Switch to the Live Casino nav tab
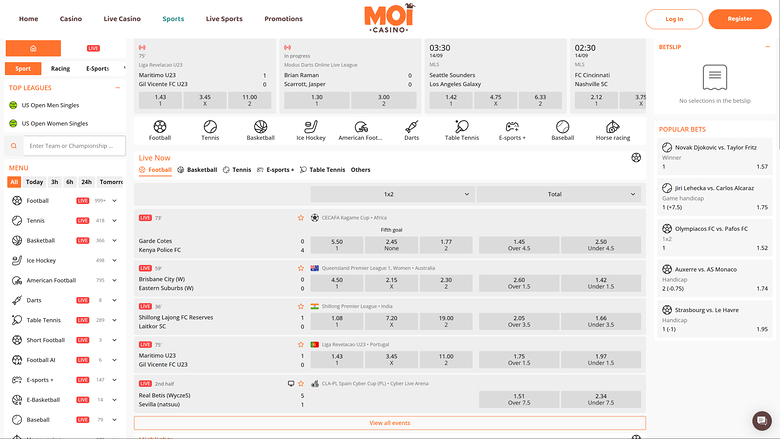This screenshot has width=780, height=439. pos(122,19)
